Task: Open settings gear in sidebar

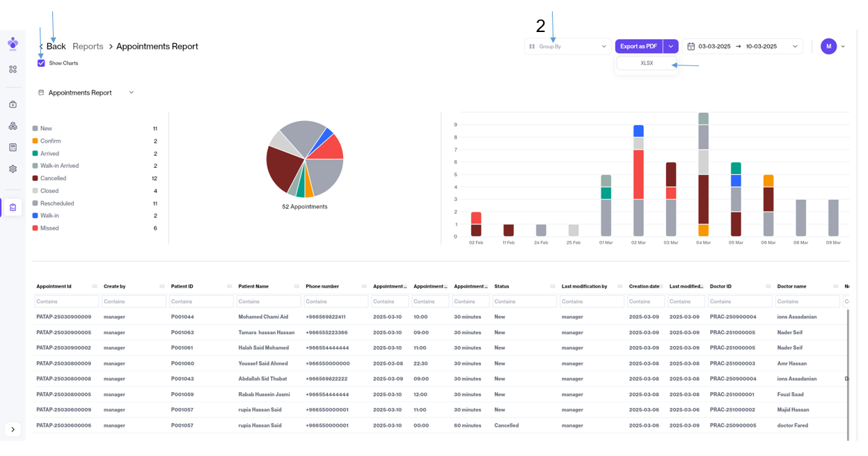Action: click(x=13, y=169)
